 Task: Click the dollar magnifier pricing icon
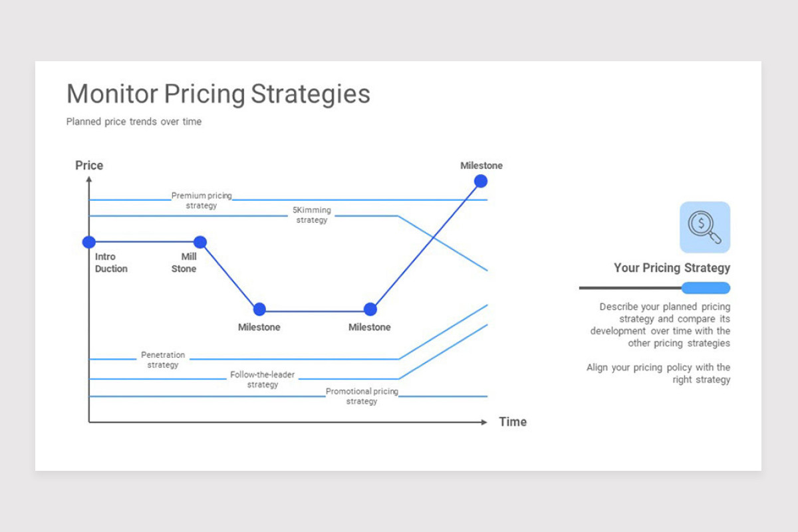(705, 227)
